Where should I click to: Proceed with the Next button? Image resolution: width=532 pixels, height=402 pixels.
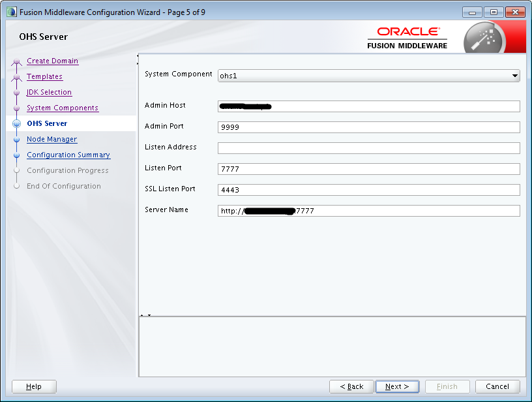(x=397, y=386)
